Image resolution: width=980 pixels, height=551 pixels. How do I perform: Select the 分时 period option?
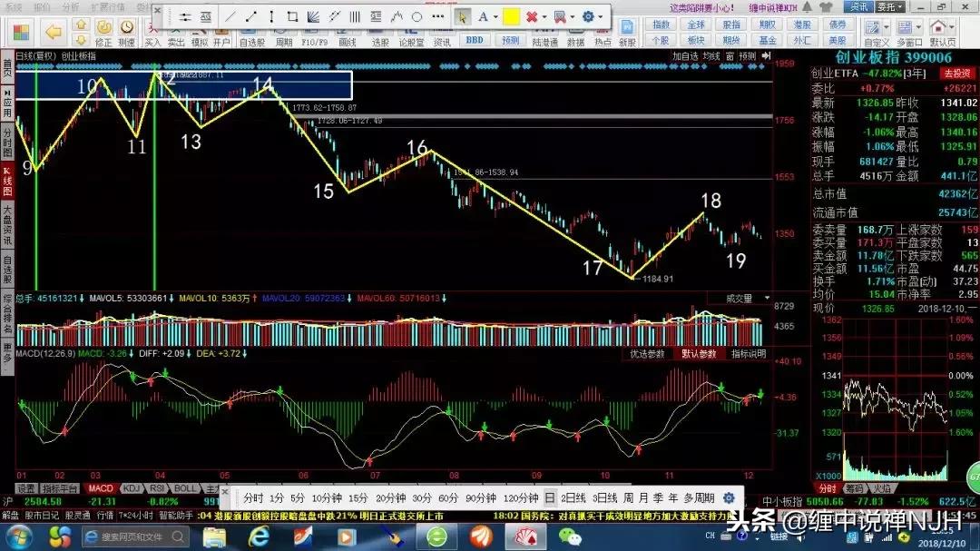pos(253,497)
